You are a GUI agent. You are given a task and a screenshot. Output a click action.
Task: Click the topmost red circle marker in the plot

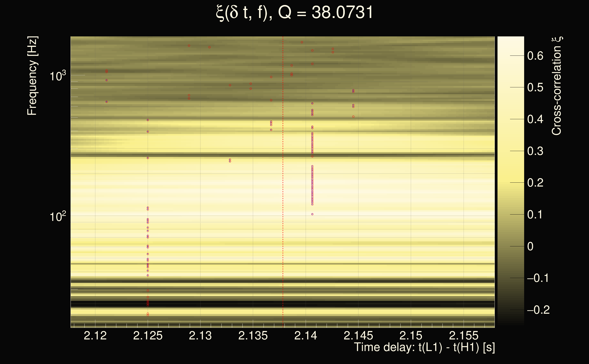pos(302,42)
